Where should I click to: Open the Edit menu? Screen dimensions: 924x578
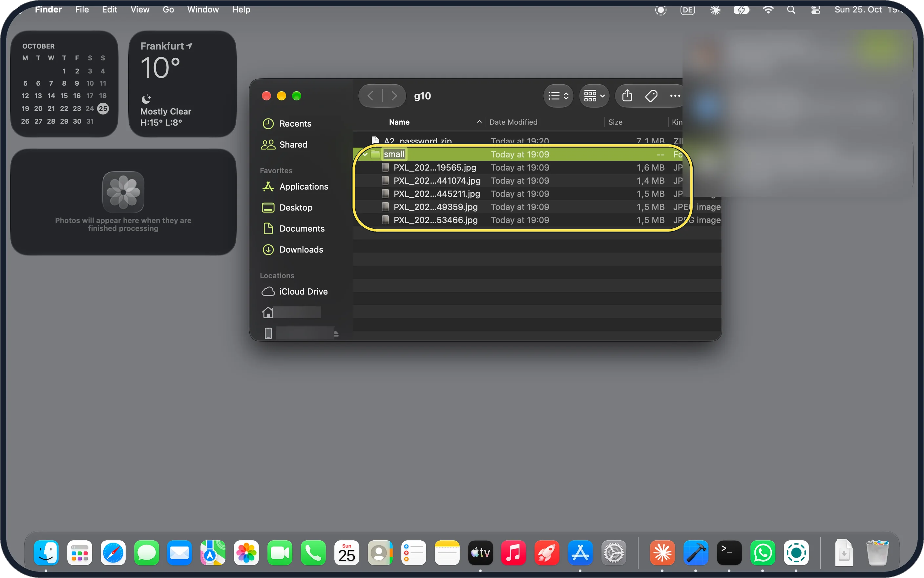pyautogui.click(x=109, y=10)
